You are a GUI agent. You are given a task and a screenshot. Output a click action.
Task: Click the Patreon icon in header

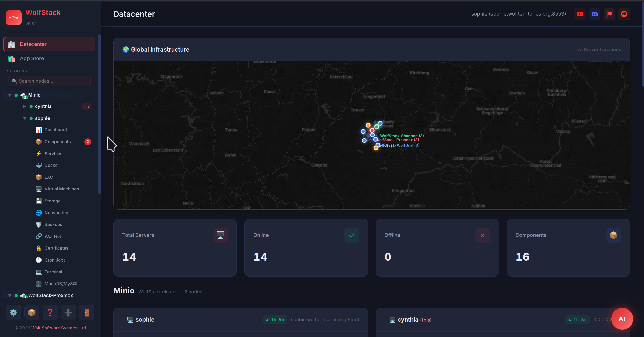(609, 14)
